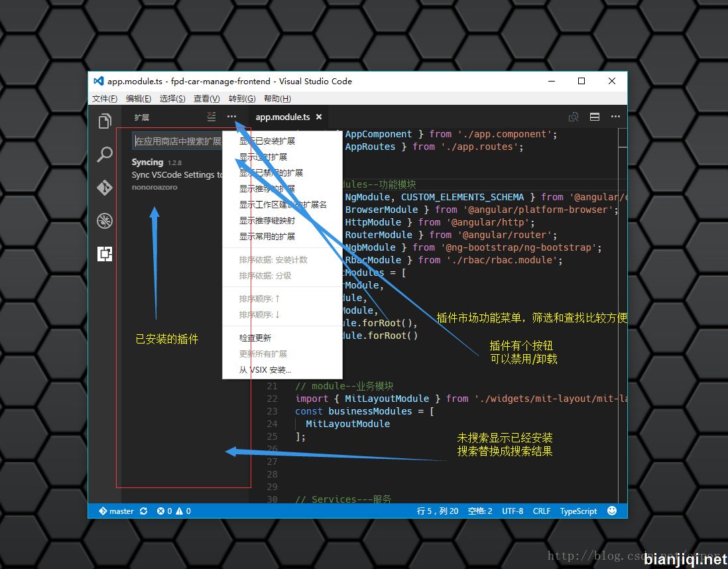Choose 更新所有扩展 from the menu
Image resolution: width=728 pixels, height=569 pixels.
coord(282,353)
